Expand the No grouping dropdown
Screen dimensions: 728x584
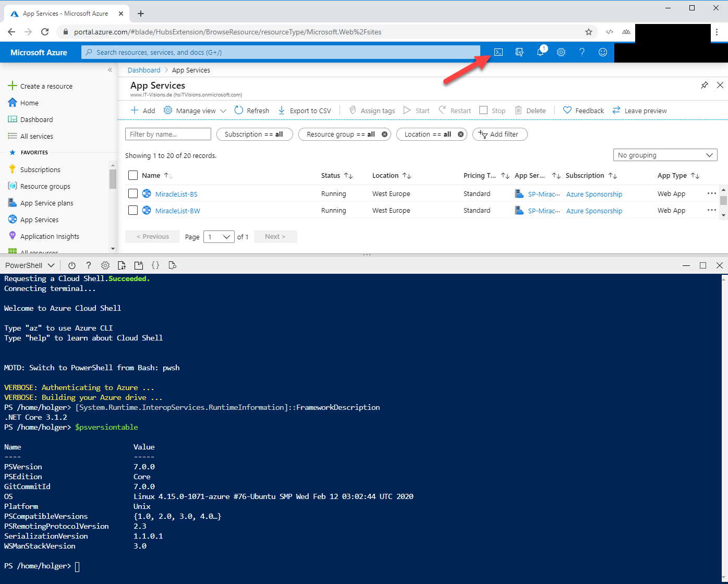665,155
